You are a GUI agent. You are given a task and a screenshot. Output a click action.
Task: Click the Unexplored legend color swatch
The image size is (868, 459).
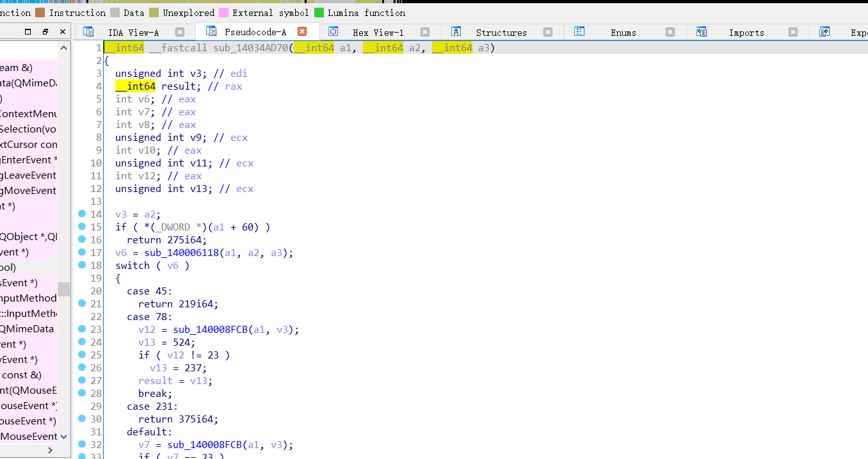[154, 12]
